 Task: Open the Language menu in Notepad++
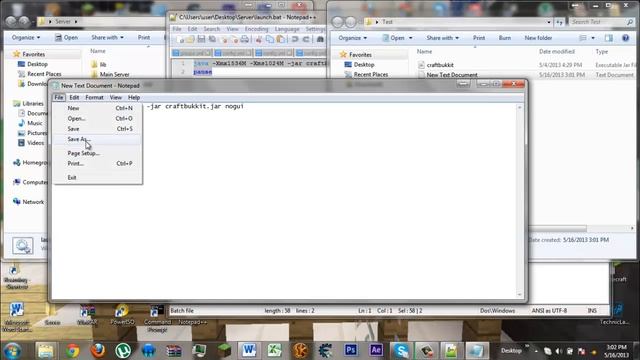click(x=287, y=29)
